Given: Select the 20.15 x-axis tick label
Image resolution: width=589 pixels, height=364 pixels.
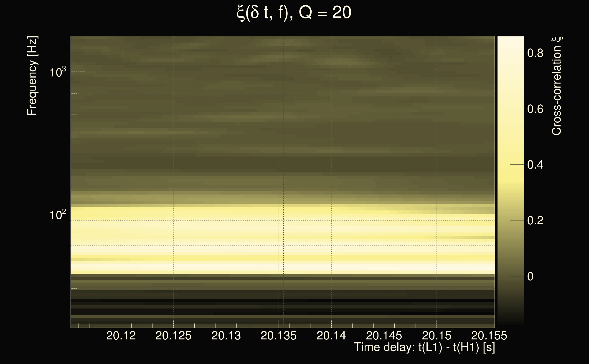Looking at the screenshot, I should coord(436,336).
